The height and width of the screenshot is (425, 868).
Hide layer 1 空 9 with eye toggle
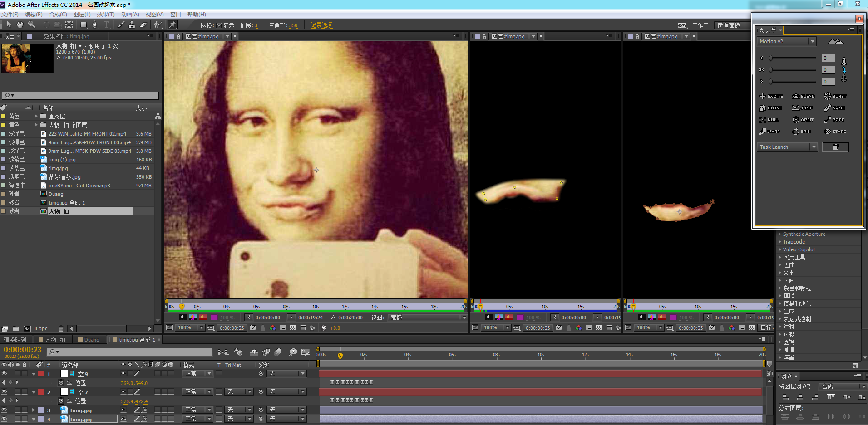pos(5,374)
